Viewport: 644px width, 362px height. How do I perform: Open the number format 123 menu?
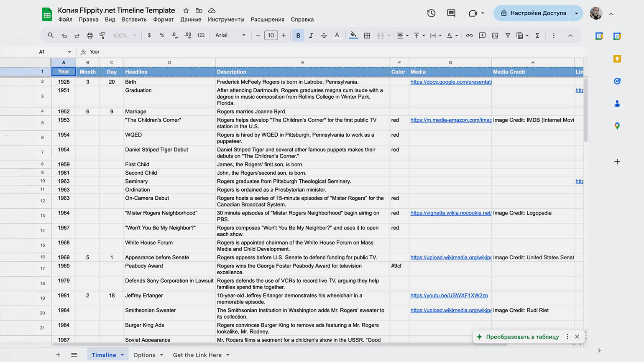coord(201,36)
